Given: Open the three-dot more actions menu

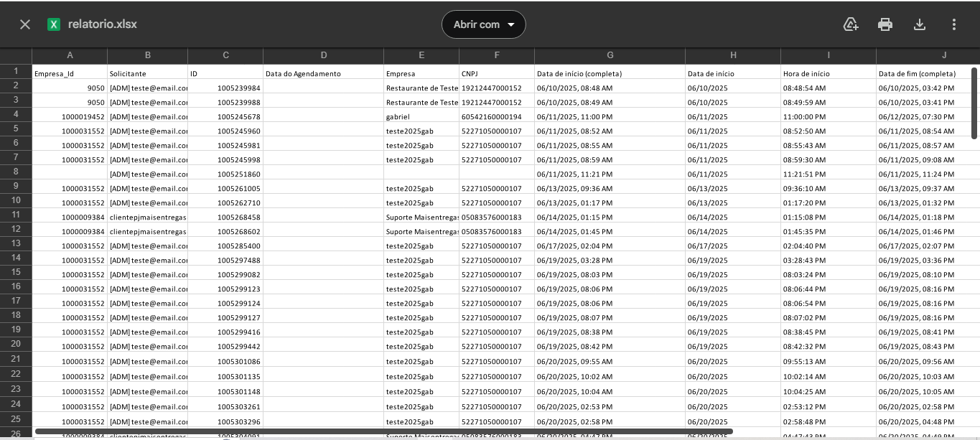Looking at the screenshot, I should click(x=954, y=24).
